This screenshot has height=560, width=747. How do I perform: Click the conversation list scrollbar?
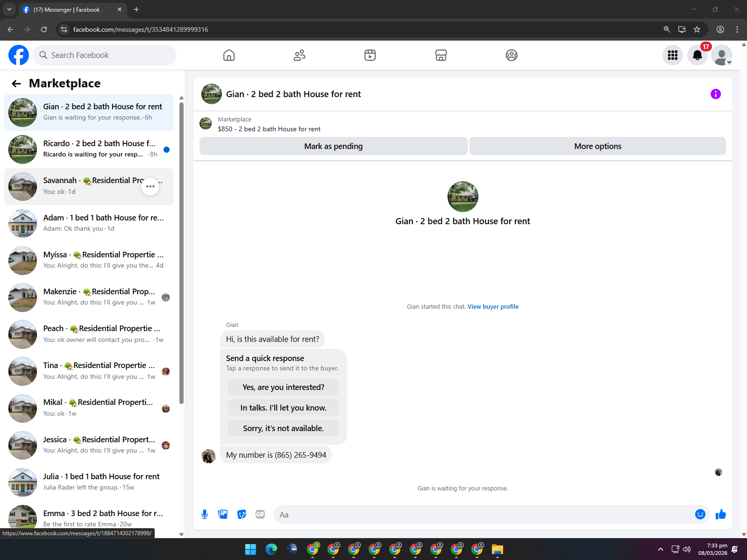tap(181, 252)
